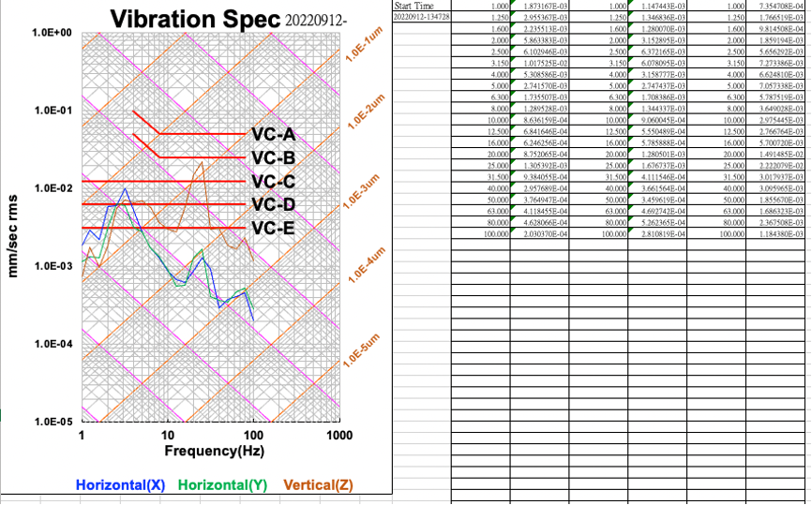
Task: Select cell with value 6.078095E-03
Action: pos(657,63)
